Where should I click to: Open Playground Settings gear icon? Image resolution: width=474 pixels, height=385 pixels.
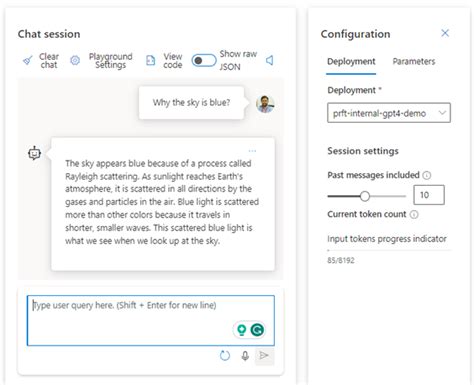(75, 60)
